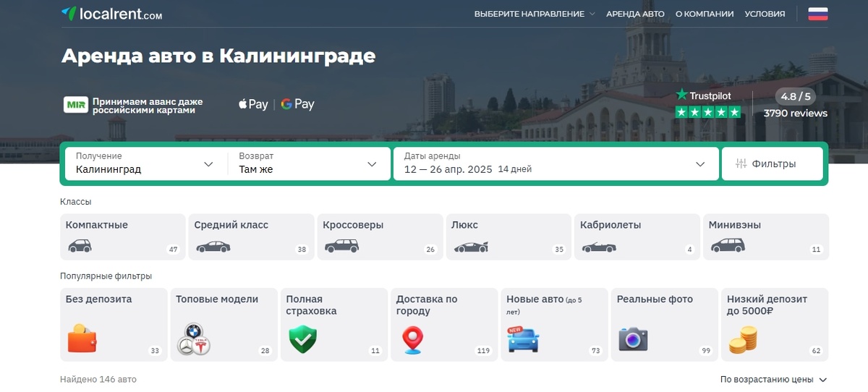Viewport: 868px width, 392px height.
Task: Filter by Кроссоверы class
Action: coord(380,237)
